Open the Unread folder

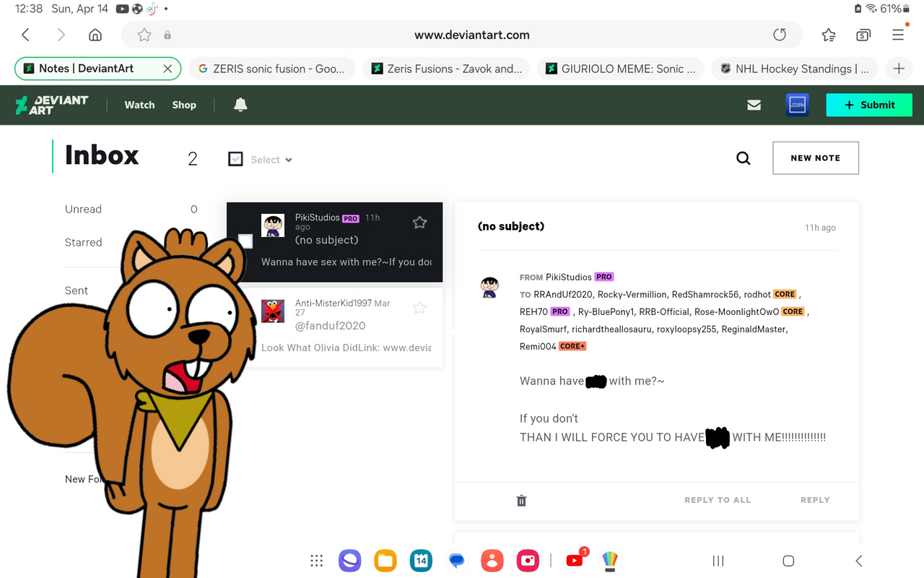tap(83, 209)
